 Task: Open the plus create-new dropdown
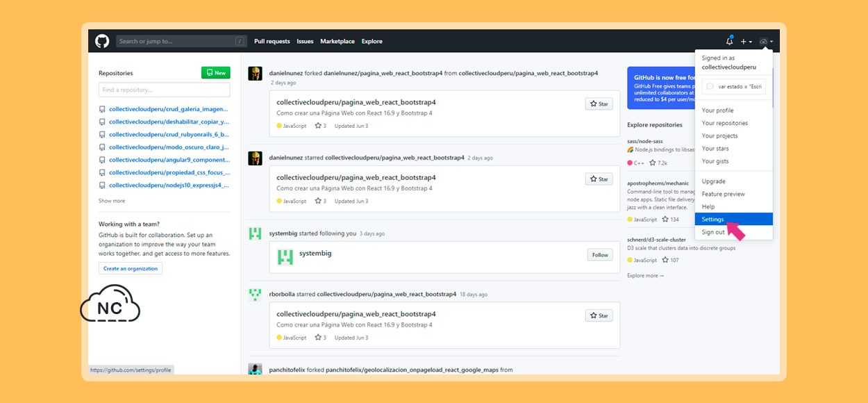[746, 42]
